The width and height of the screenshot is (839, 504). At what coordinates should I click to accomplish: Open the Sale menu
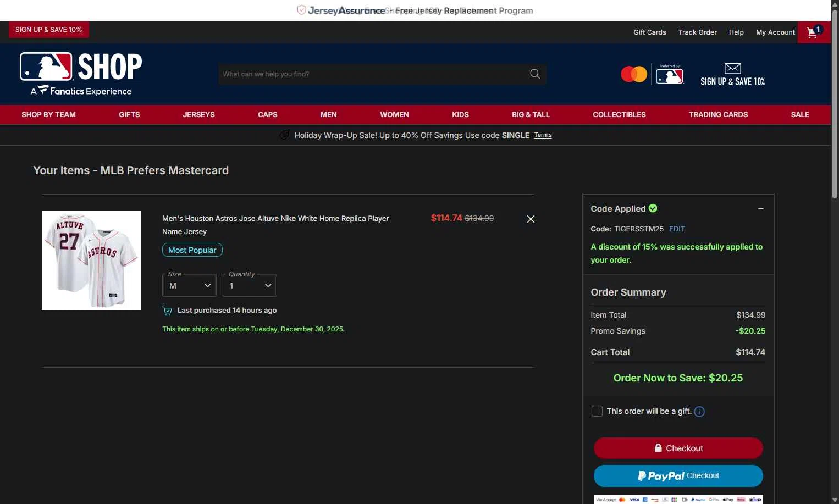(800, 114)
